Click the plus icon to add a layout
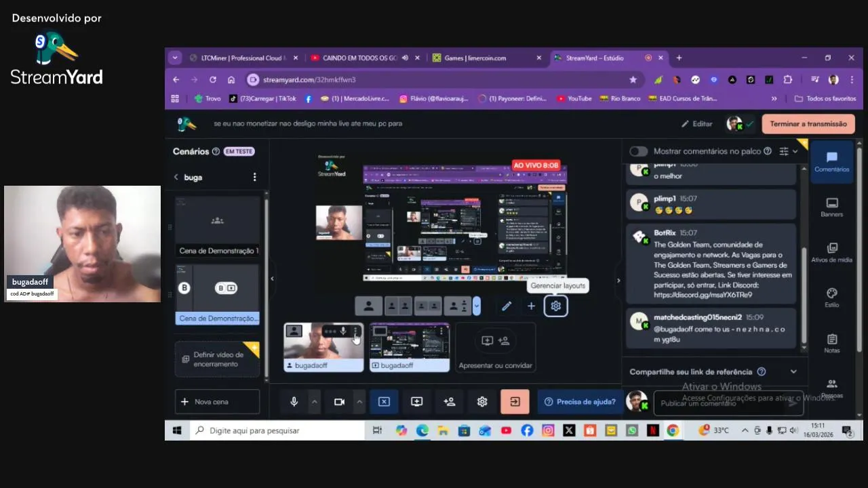Image resolution: width=868 pixels, height=488 pixels. 531,306
